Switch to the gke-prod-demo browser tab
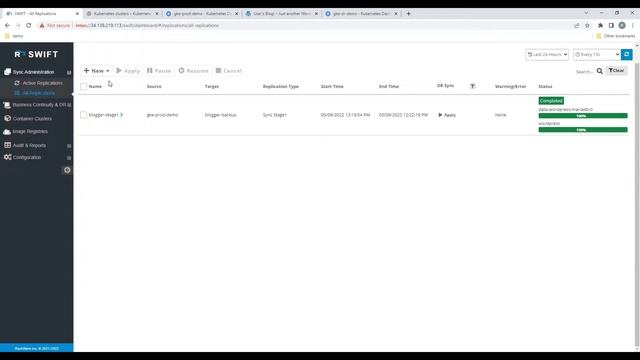This screenshot has height=360, width=640. [x=202, y=13]
